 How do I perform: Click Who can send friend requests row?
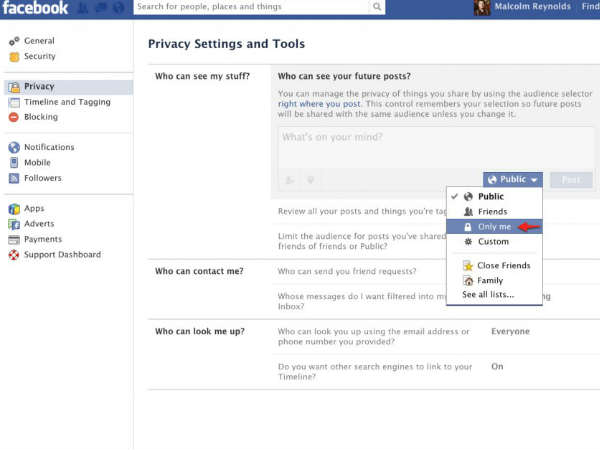click(347, 271)
